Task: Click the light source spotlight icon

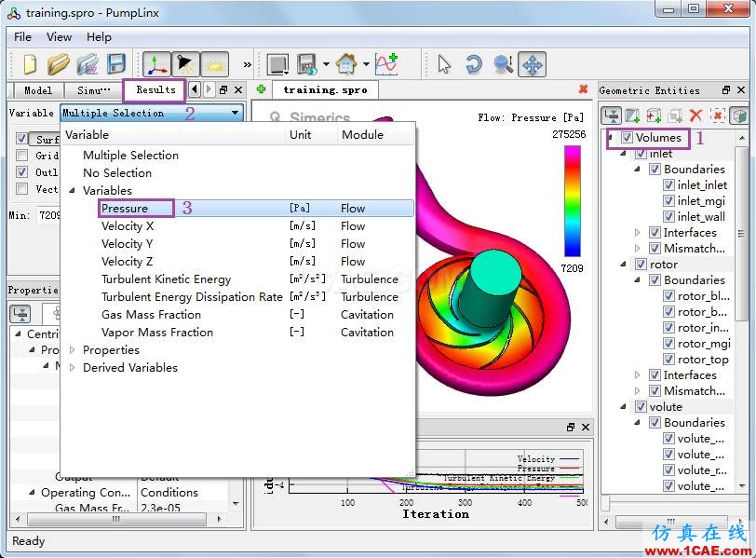Action: pyautogui.click(x=185, y=64)
